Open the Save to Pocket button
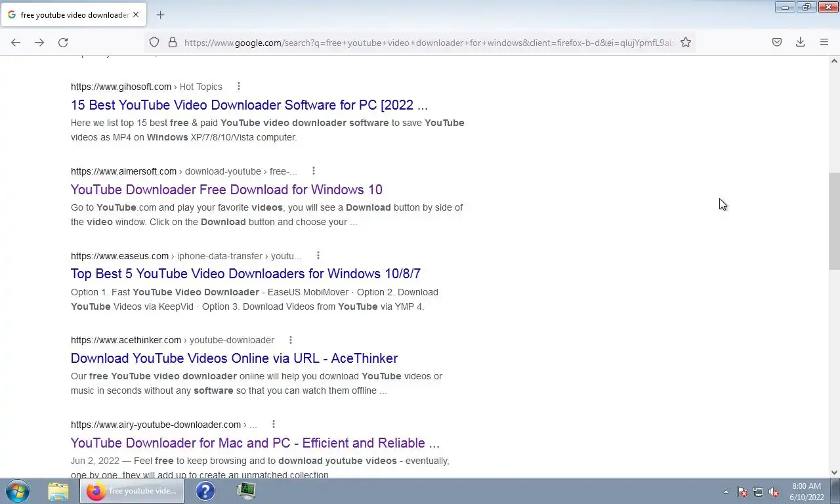 [777, 42]
